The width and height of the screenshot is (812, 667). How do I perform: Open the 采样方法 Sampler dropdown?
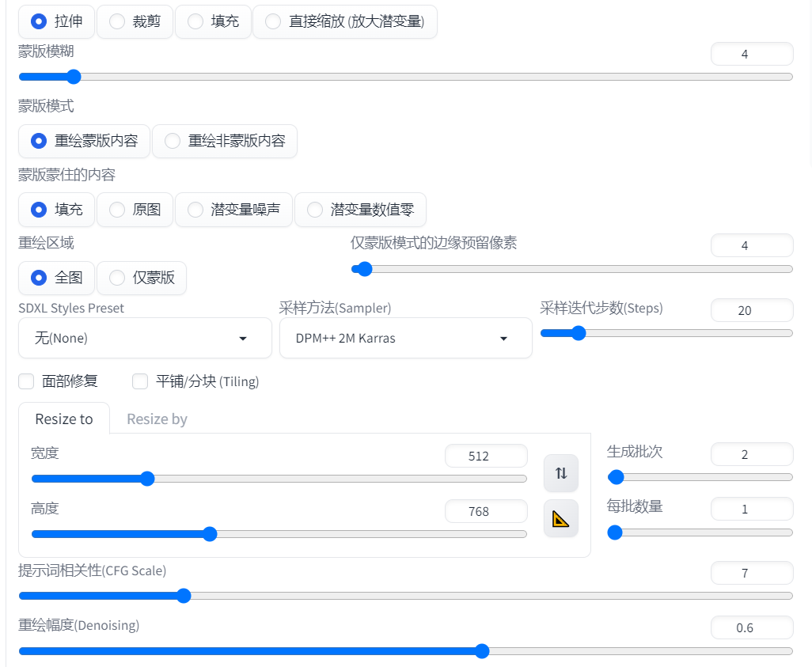pyautogui.click(x=406, y=338)
